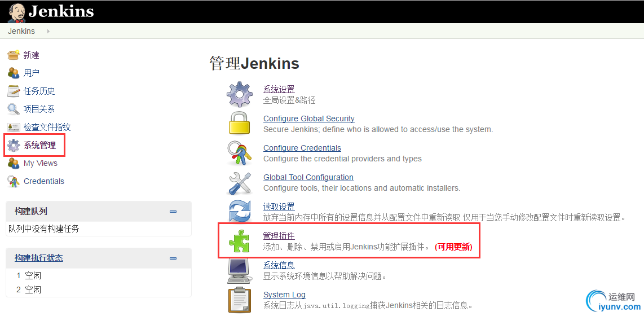Click the 项目关系 magnifier icon

(x=14, y=109)
